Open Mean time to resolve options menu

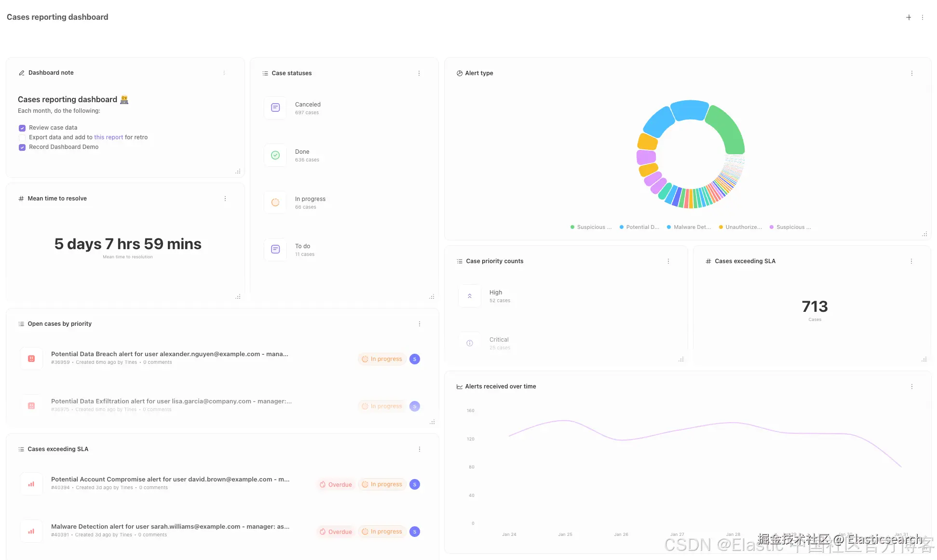coord(225,199)
